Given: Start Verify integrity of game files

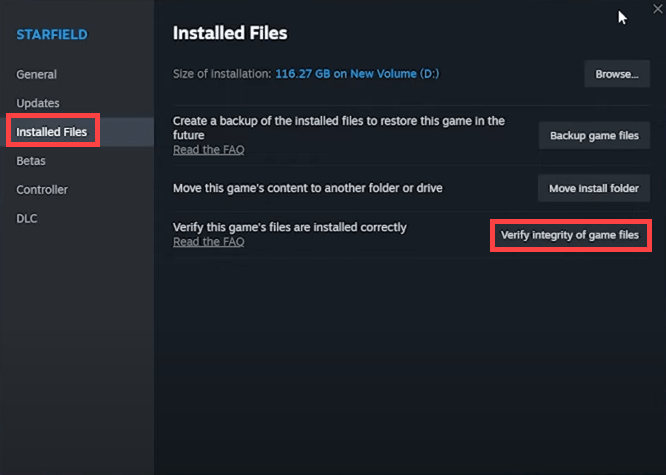Looking at the screenshot, I should (x=570, y=235).
